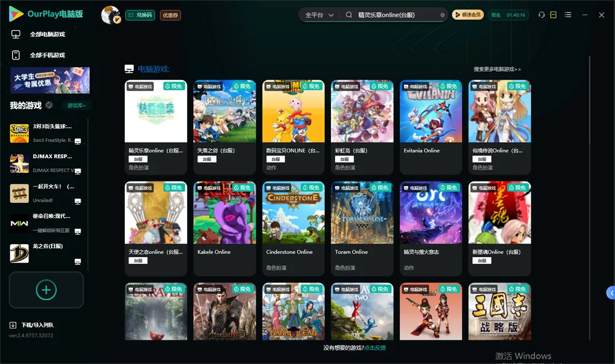Open the user avatar profile
Viewport: 615px width, 364px height.
(x=111, y=15)
